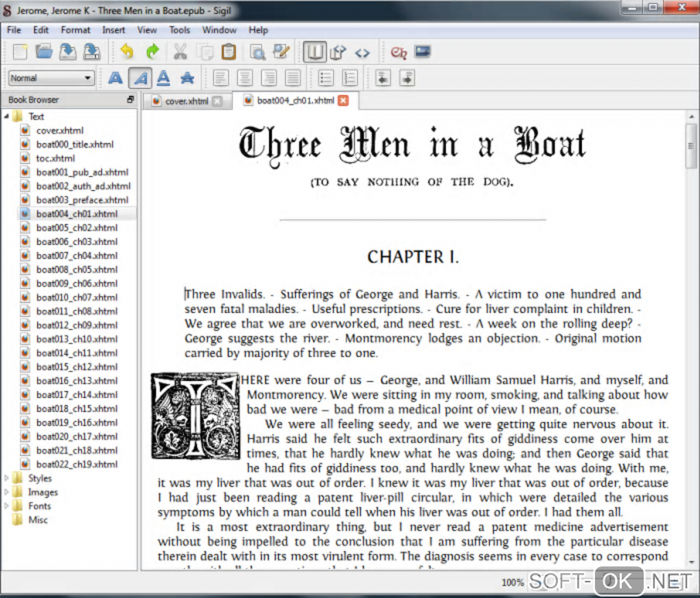
Task: Click the decorative drop-cap T image
Action: (x=195, y=416)
